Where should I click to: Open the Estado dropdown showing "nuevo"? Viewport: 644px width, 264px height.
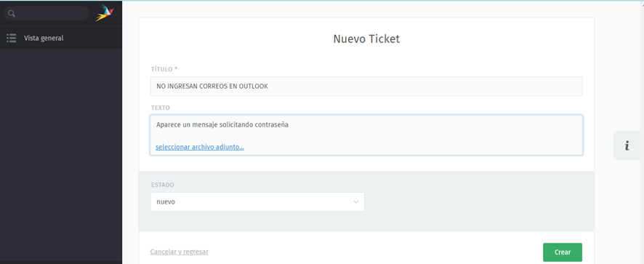tap(257, 202)
